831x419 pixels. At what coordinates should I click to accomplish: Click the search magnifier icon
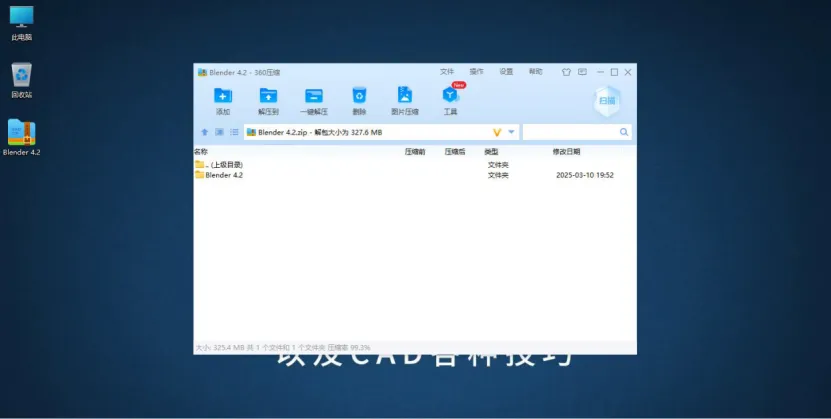pos(624,132)
